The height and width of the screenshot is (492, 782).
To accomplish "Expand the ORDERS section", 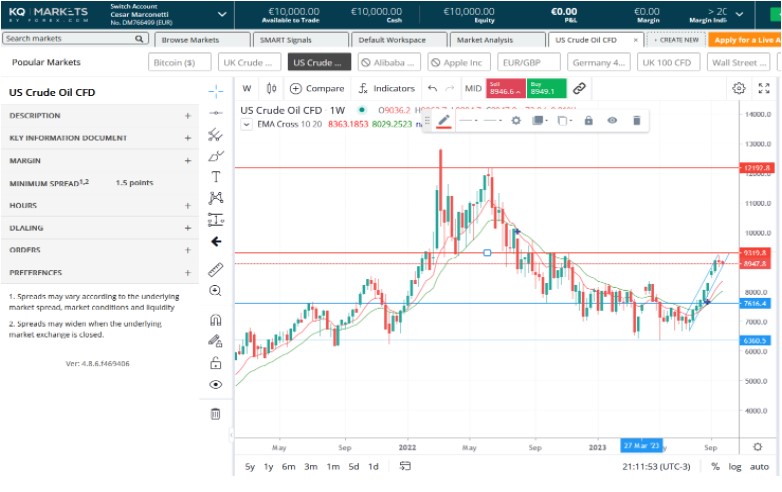I will 100,250.
